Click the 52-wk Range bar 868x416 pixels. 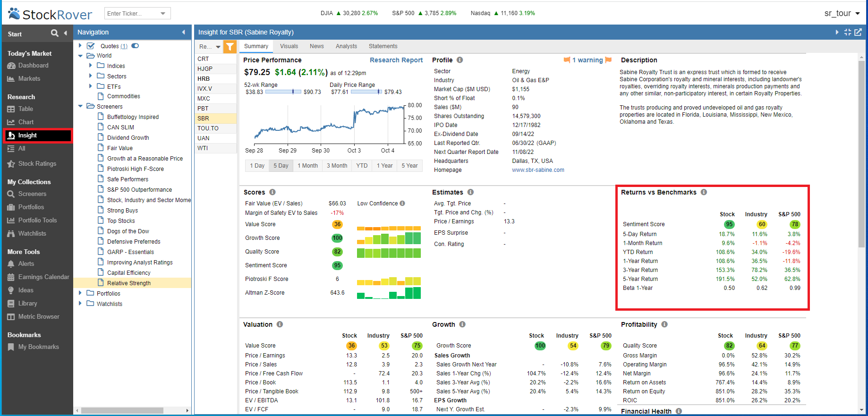click(x=283, y=92)
